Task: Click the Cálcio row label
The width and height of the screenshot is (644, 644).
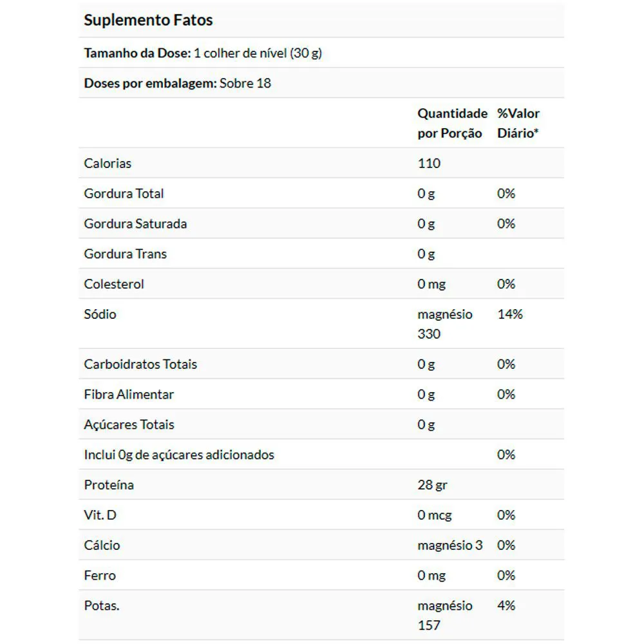Action: click(x=102, y=545)
